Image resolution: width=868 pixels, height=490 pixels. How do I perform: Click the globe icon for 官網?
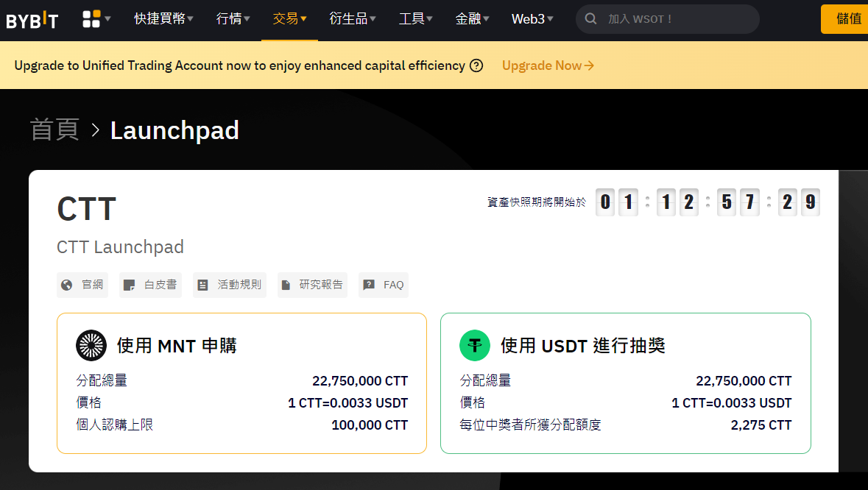[67, 285]
